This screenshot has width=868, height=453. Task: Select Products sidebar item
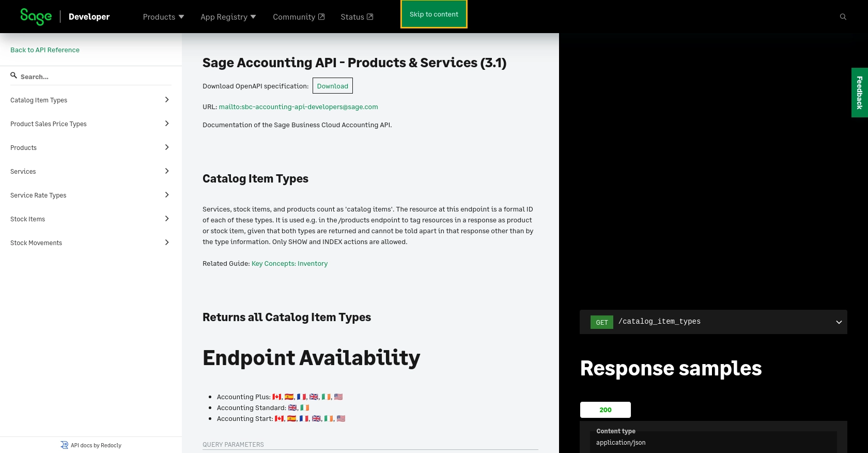coord(91,147)
